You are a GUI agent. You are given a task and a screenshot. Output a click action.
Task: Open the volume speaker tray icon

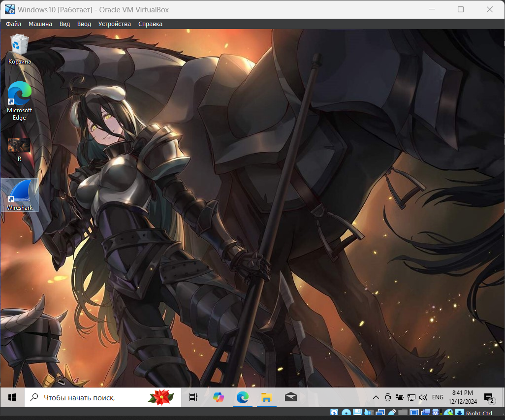pyautogui.click(x=423, y=397)
